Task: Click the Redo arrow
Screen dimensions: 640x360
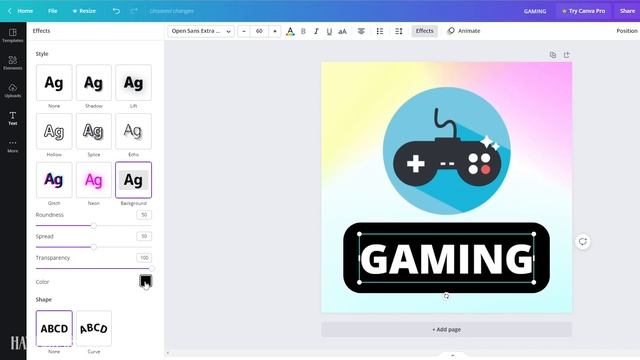Action: (134, 11)
